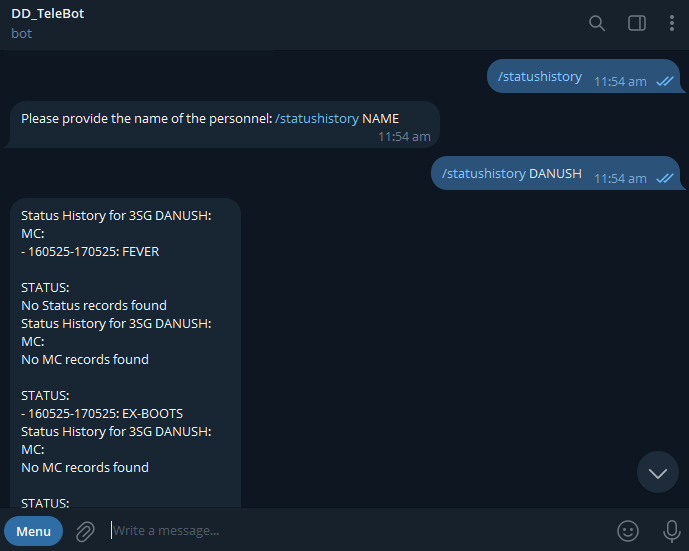689x551 pixels.
Task: Click the FEVER MC record line
Action: 90,252
